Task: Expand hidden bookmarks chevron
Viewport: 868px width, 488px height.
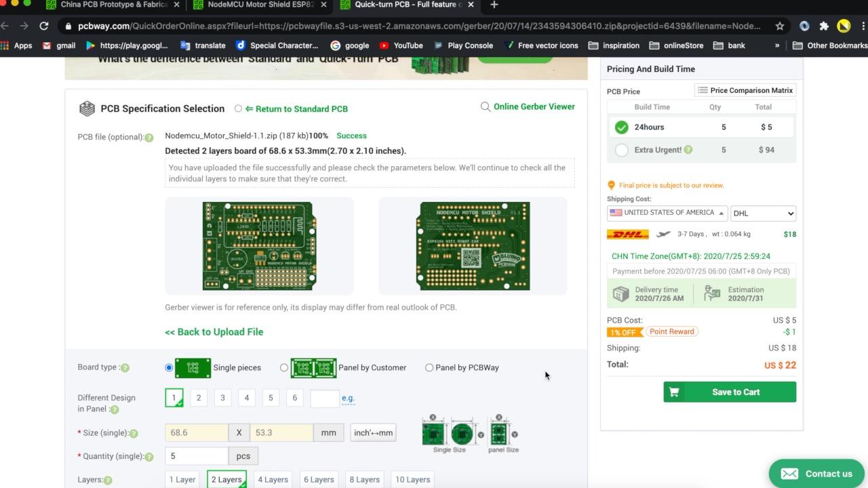Action: click(777, 45)
